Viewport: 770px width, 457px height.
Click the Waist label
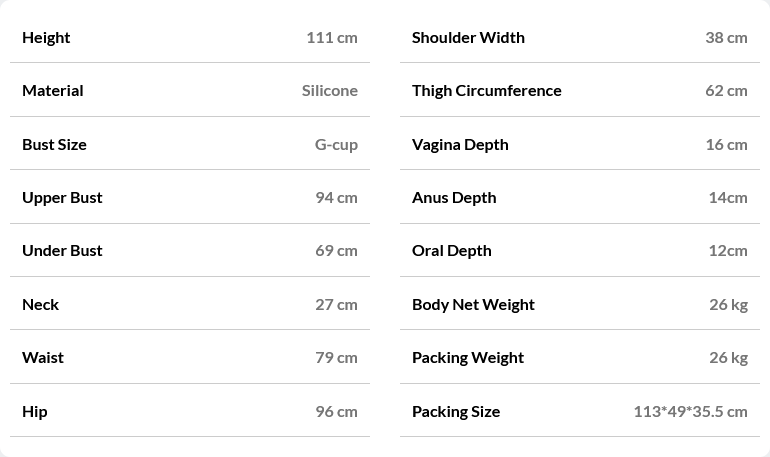tap(43, 357)
